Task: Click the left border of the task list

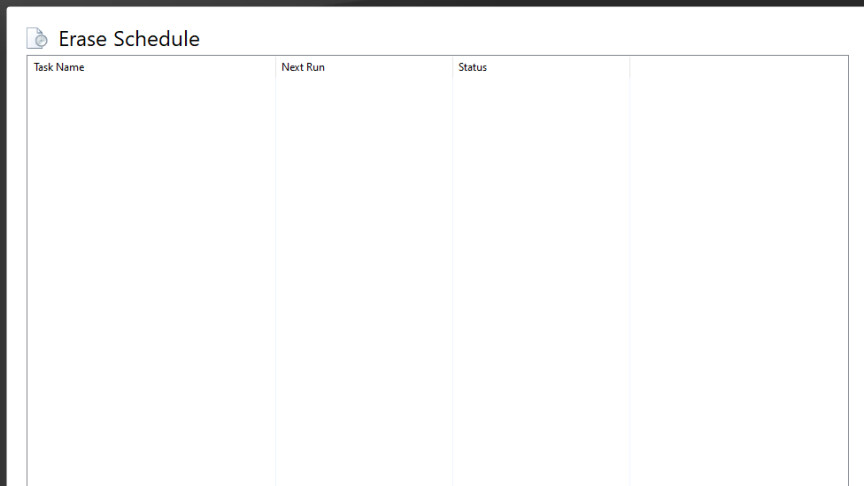Action: tap(27, 280)
